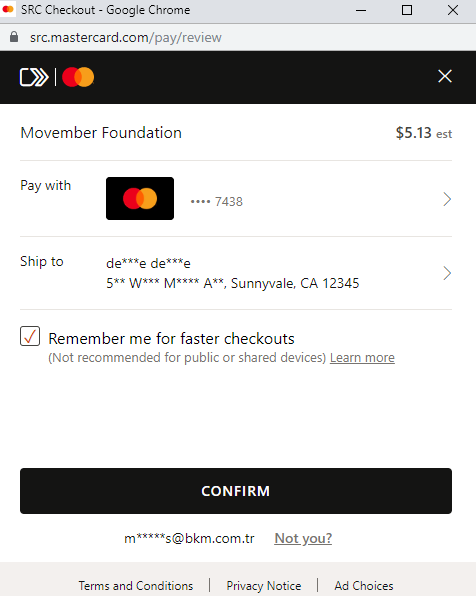Select the card ending 7438
Viewport: 476px width, 596px height.
point(217,201)
